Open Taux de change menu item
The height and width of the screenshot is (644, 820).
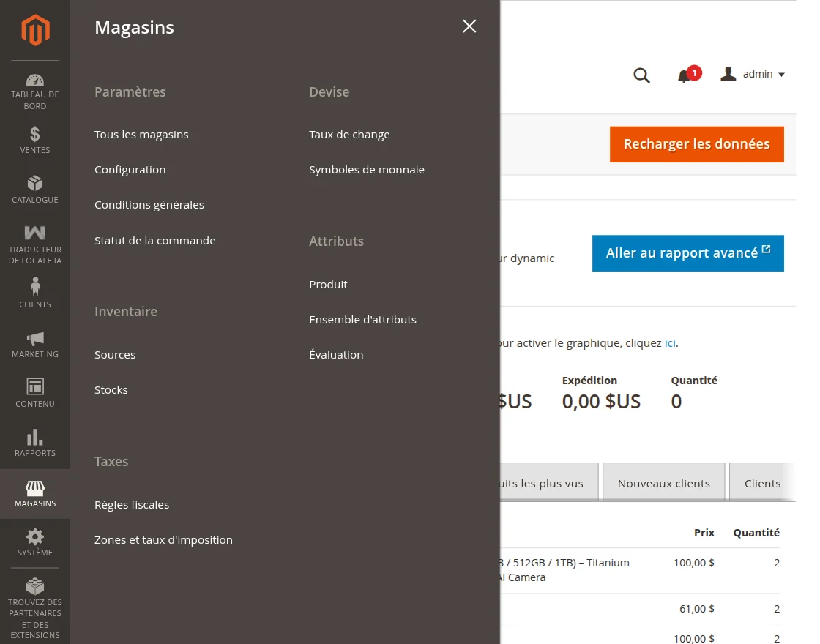[349, 135]
